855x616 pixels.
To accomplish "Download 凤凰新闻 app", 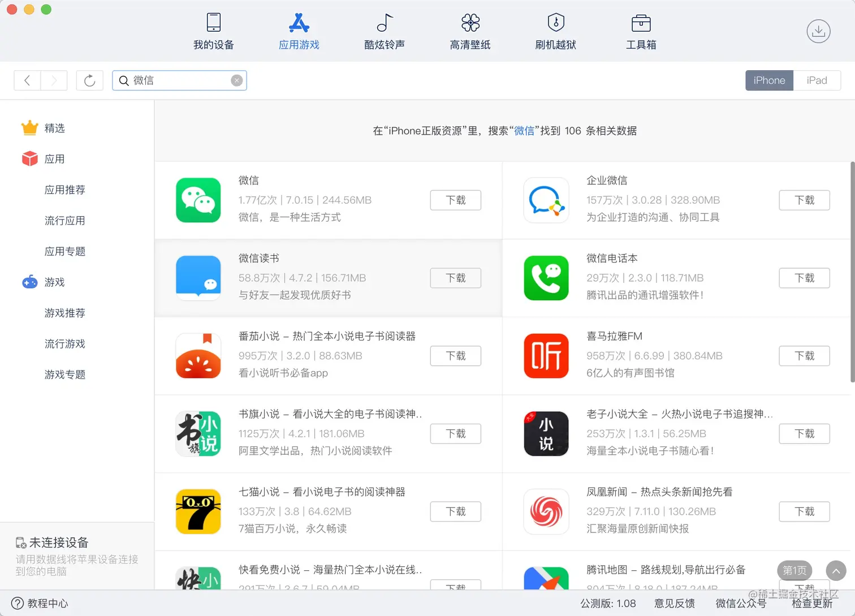I will pyautogui.click(x=804, y=511).
